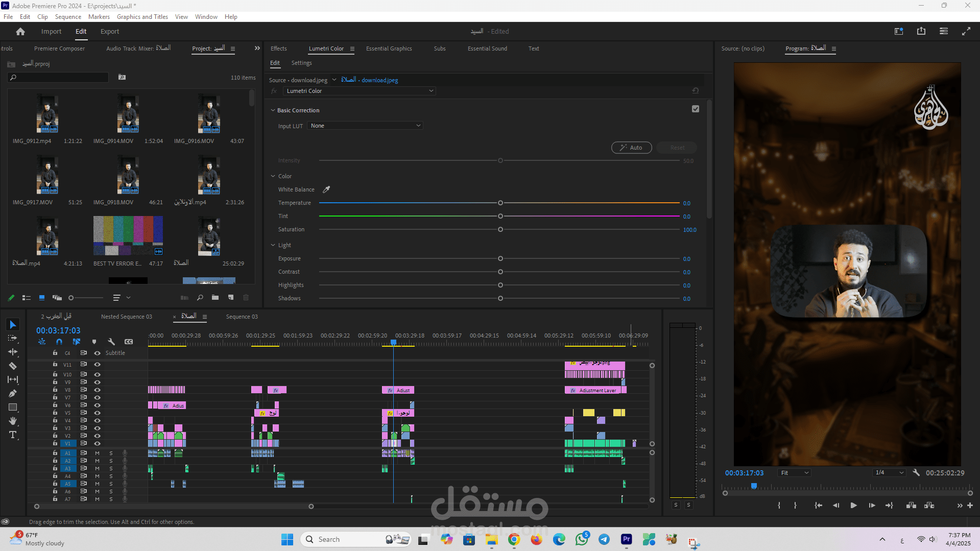Collapse the Light section in Lumetri
The image size is (980, 551).
tap(273, 245)
